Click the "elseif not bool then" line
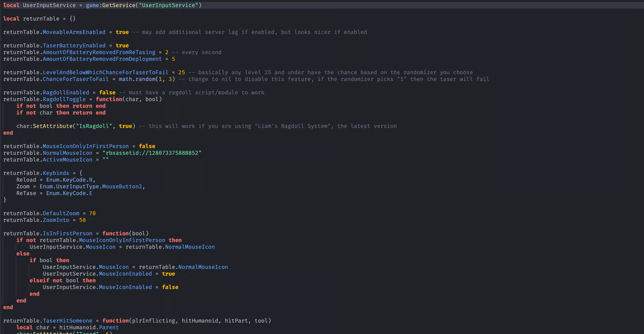This screenshot has height=334, width=644. [x=63, y=280]
